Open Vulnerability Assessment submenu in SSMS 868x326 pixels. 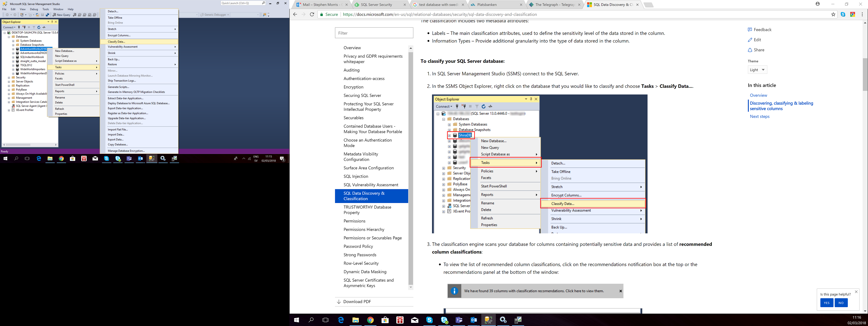click(x=139, y=47)
